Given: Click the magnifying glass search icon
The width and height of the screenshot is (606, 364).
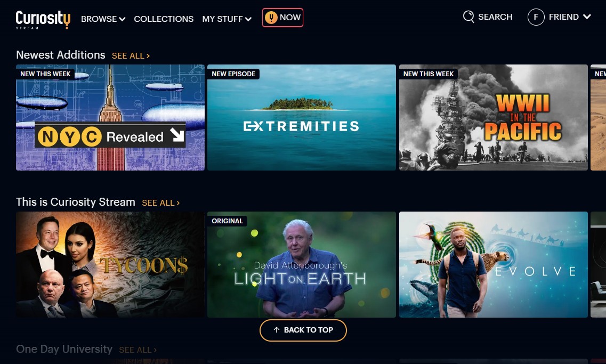Looking at the screenshot, I should point(468,17).
